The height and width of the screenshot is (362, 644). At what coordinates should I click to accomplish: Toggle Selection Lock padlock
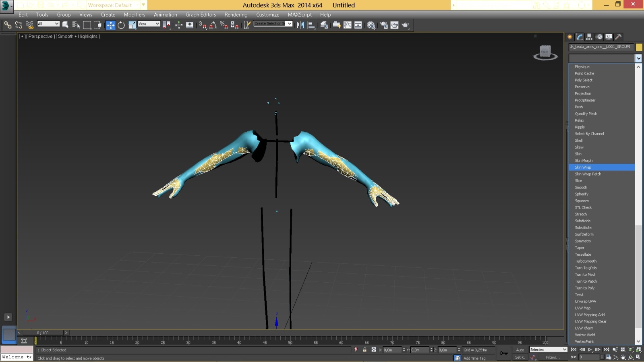pos(364,350)
